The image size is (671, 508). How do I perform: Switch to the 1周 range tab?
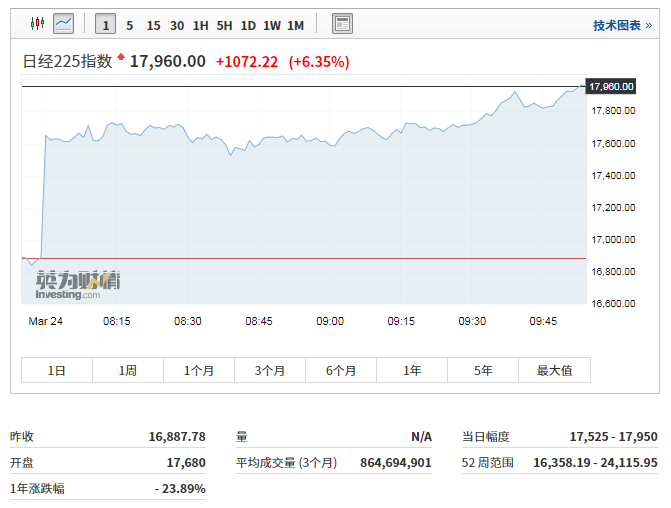tap(128, 370)
